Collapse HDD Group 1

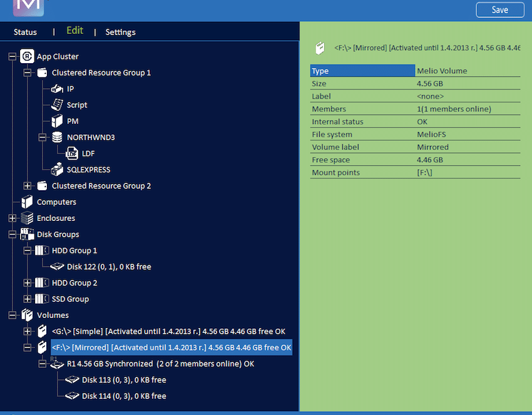(27, 250)
